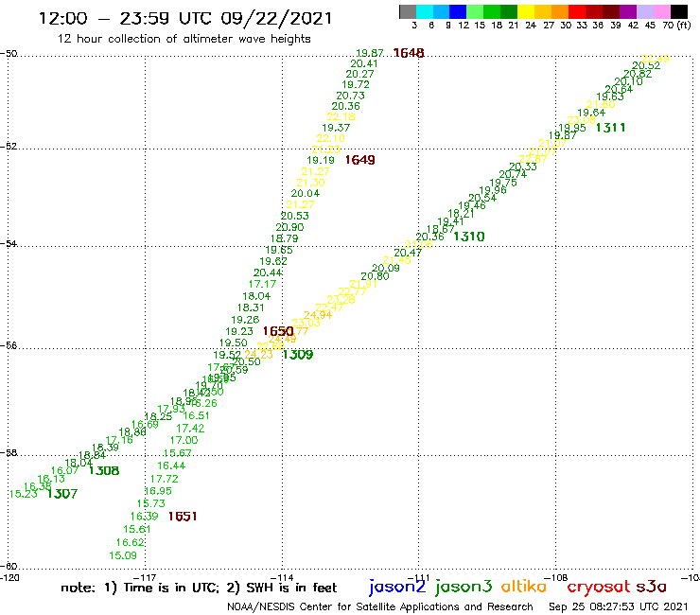Select the cyan swatch in the wave height legend

click(x=425, y=11)
